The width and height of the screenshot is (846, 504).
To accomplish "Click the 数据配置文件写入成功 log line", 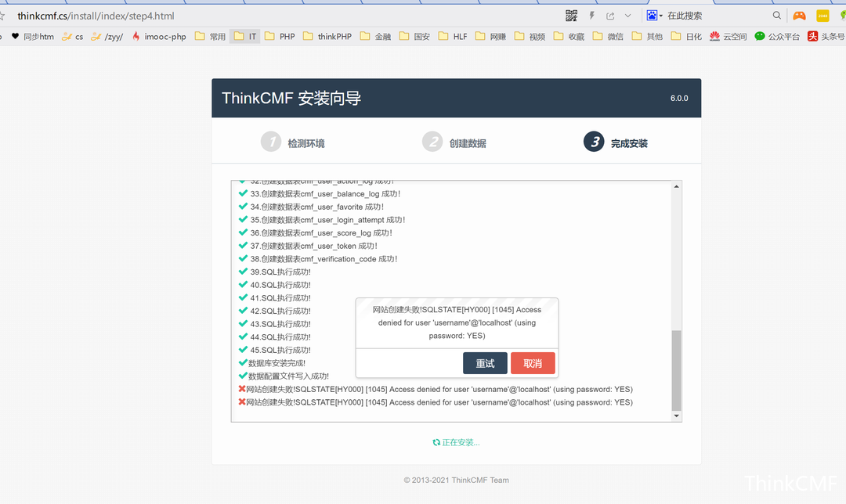I will pos(288,376).
